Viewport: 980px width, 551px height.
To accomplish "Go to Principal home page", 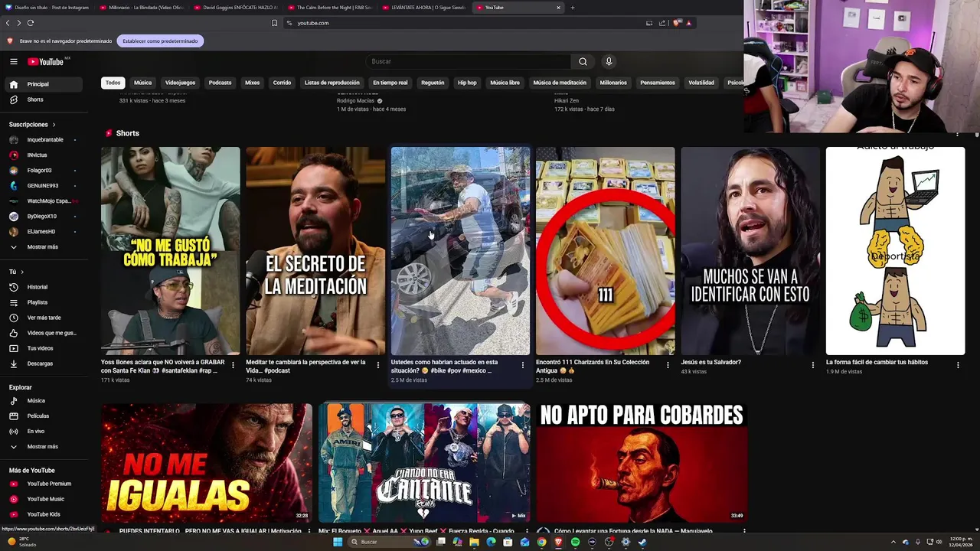I will [x=43, y=84].
